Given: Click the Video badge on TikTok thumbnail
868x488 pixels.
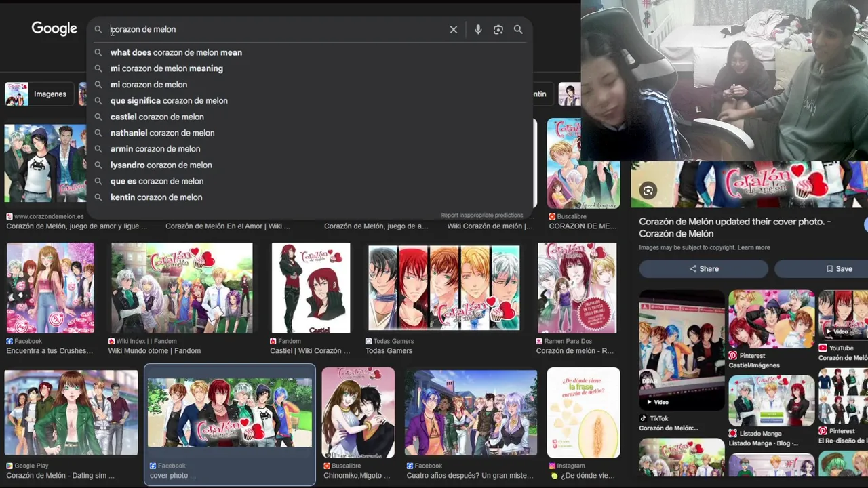Looking at the screenshot, I should click(x=657, y=402).
